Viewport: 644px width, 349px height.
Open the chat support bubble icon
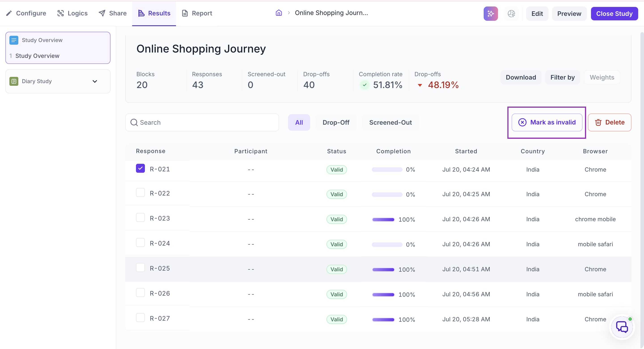pyautogui.click(x=622, y=327)
